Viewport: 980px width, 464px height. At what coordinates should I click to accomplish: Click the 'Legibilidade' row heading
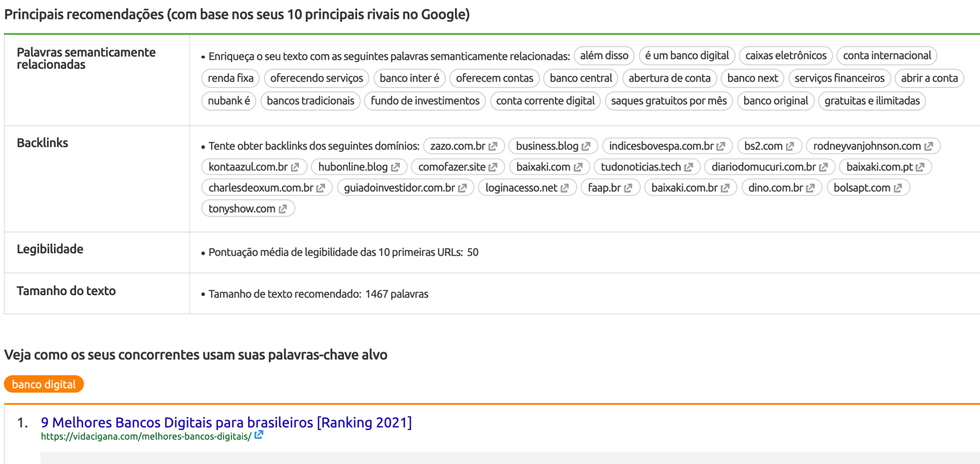pyautogui.click(x=50, y=249)
